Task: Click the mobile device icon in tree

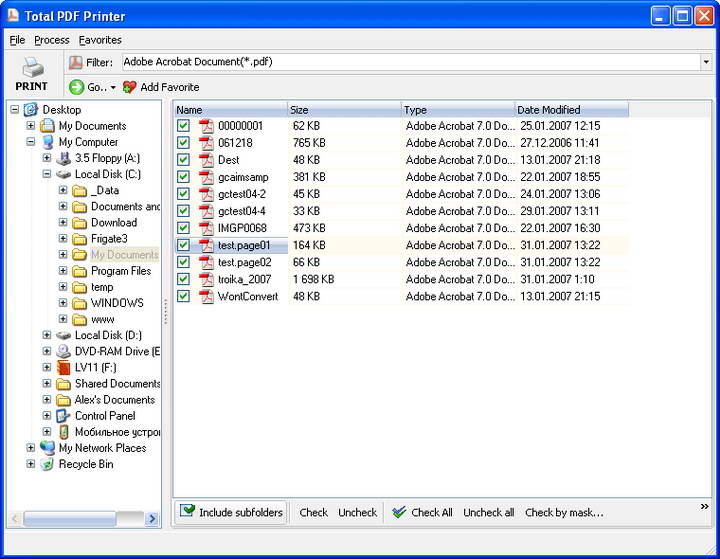Action: tap(64, 432)
